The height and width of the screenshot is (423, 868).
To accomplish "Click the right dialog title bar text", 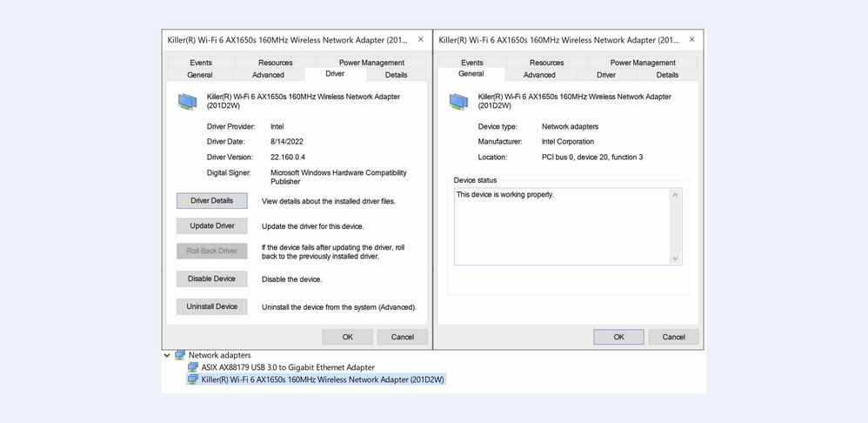I will point(558,40).
